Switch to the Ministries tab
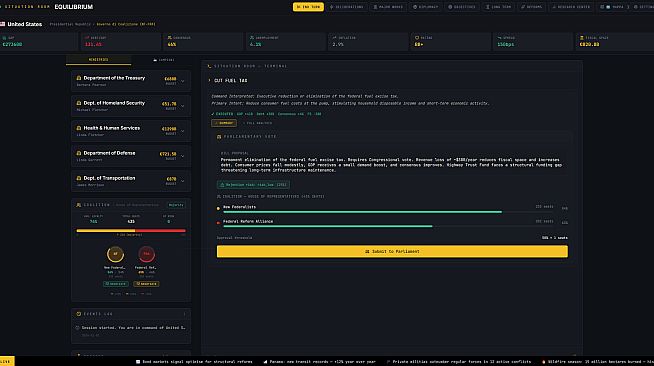 98,60
